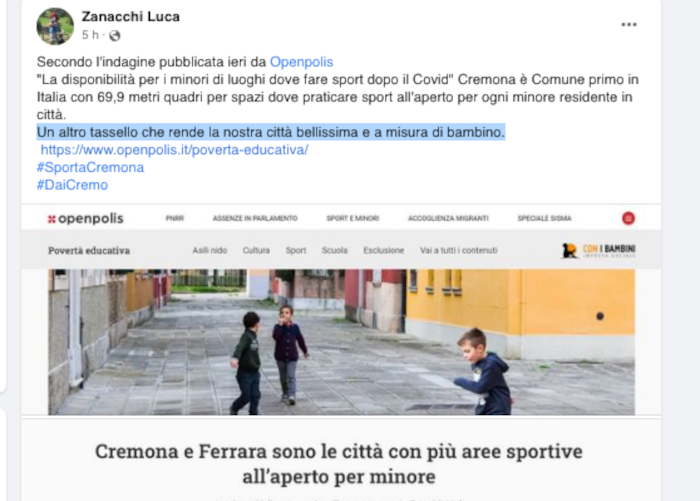Viewport: 700px width, 501px height.
Task: Follow the openpolis.it poverta-educativa URL
Action: [x=174, y=150]
